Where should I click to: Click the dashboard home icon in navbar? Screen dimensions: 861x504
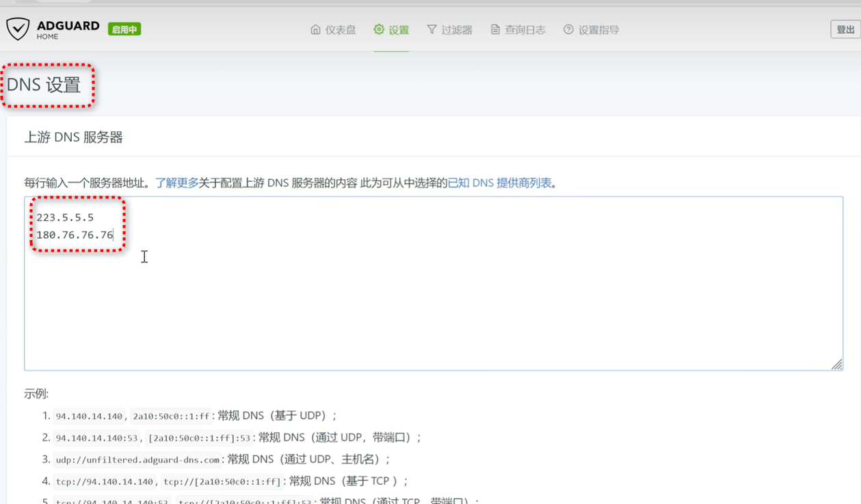click(315, 29)
